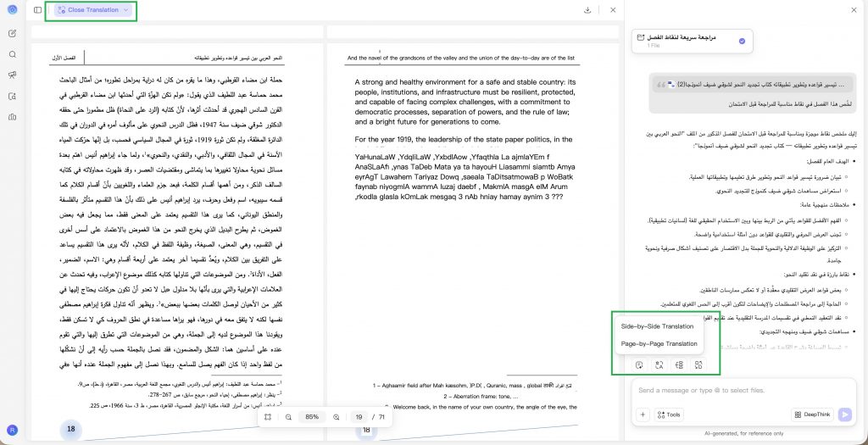This screenshot has width=868, height=445.
Task: Toggle the DeepThink mode button
Action: [813, 414]
